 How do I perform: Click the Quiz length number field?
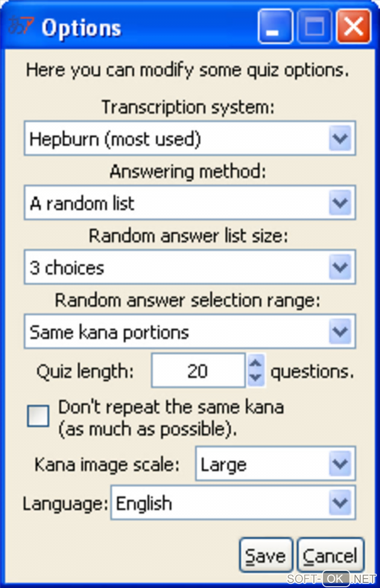point(198,371)
